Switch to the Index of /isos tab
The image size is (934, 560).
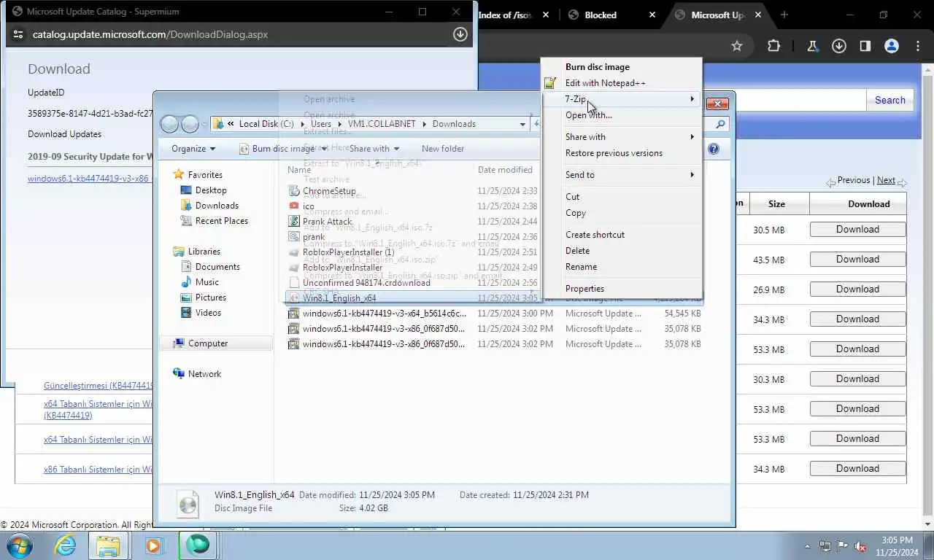pyautogui.click(x=514, y=15)
